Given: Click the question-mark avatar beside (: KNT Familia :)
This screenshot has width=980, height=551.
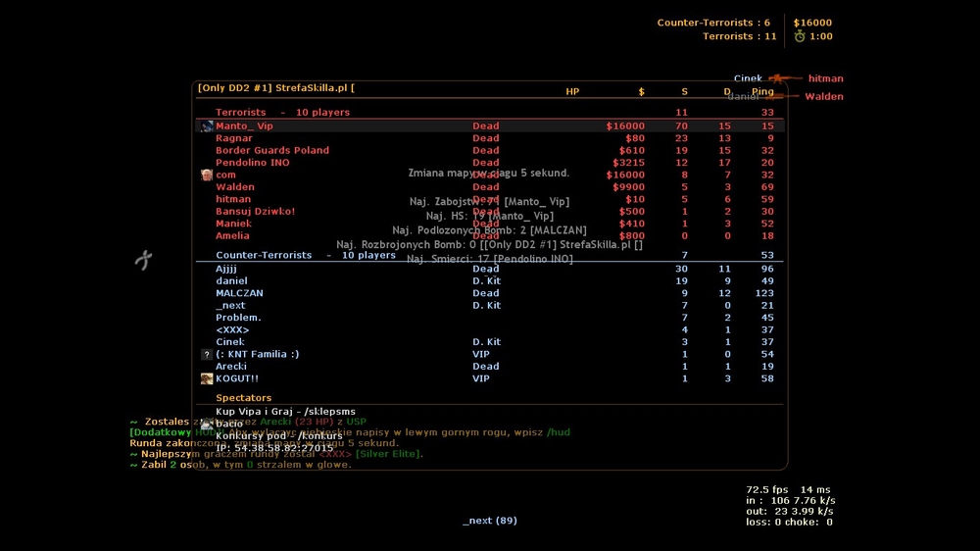Looking at the screenshot, I should pyautogui.click(x=206, y=355).
